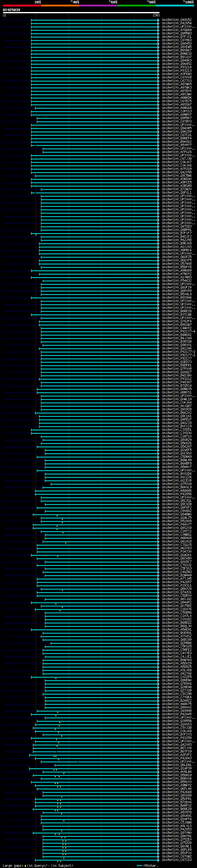Open the UniRef100_Q6FL46 hit
This screenshot has width=197, height=868.
point(177,789)
